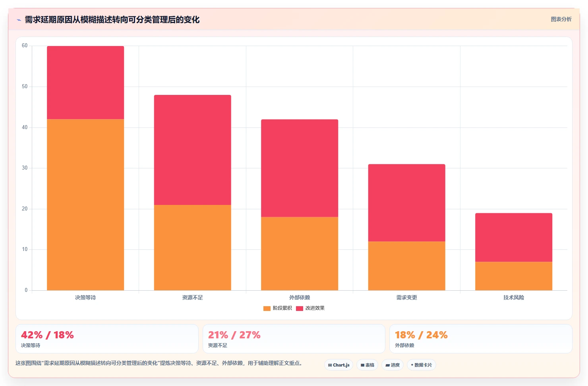This screenshot has width=588, height=386.
Task: Click the red segment of 外部依赖 bar
Action: [x=300, y=168]
